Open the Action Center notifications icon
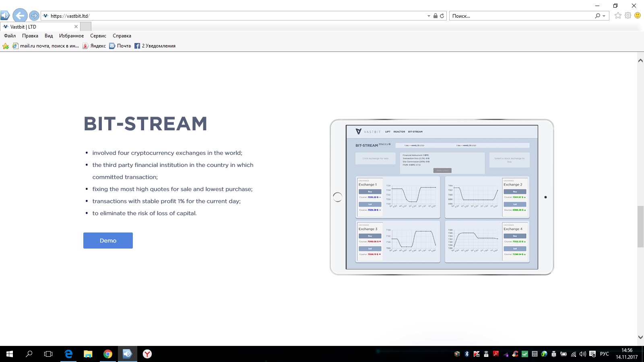 click(592, 354)
